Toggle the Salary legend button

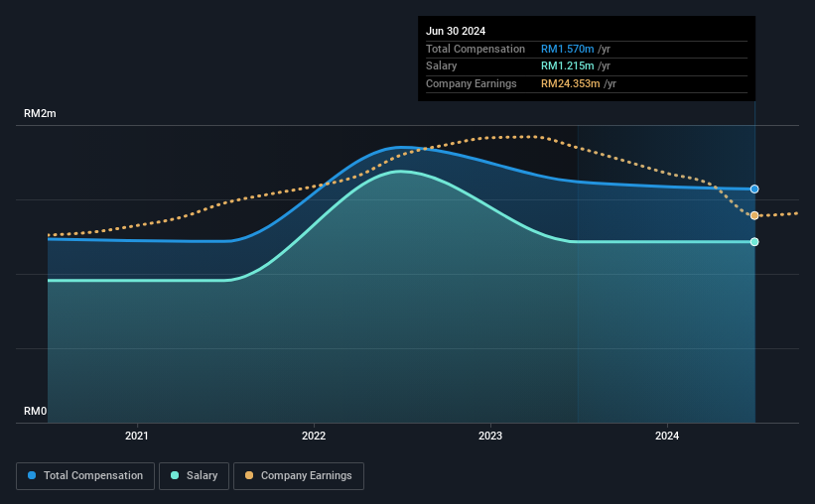point(194,476)
